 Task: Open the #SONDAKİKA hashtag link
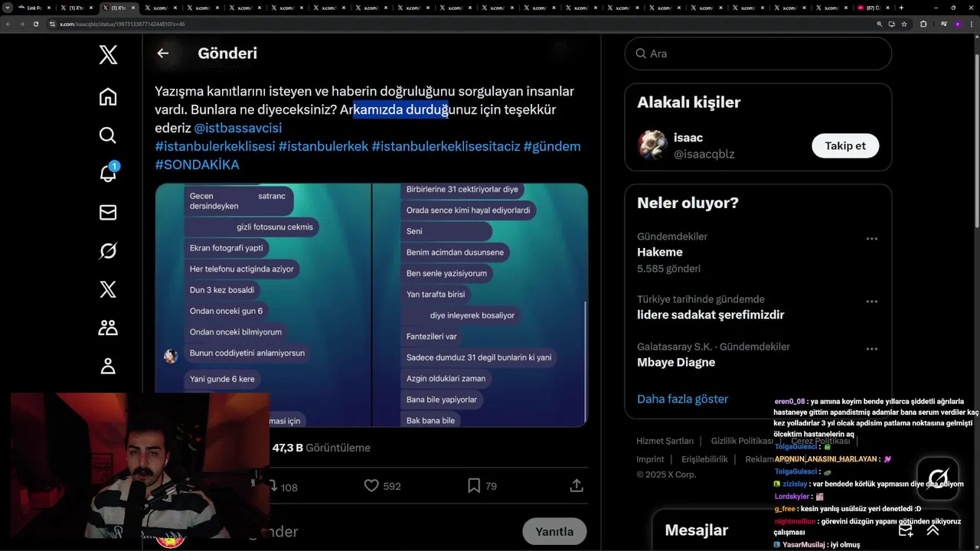[197, 165]
